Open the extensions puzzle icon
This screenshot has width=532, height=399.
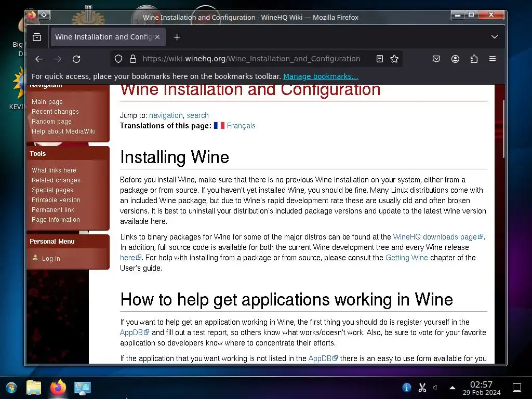(x=474, y=59)
